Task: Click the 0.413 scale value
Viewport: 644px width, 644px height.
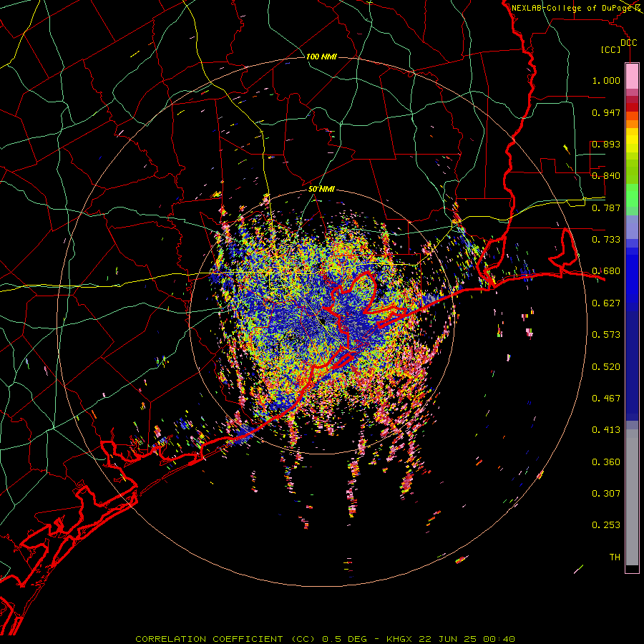Action: point(606,430)
